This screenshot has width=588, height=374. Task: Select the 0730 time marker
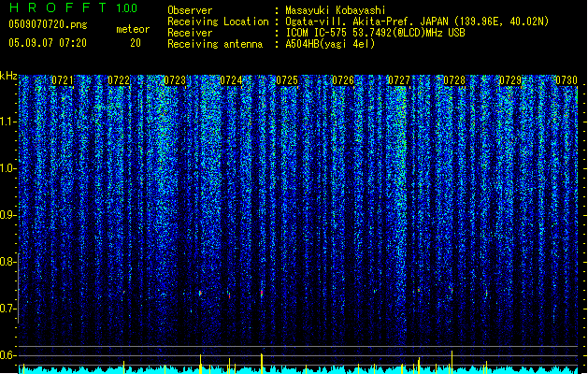(x=566, y=80)
